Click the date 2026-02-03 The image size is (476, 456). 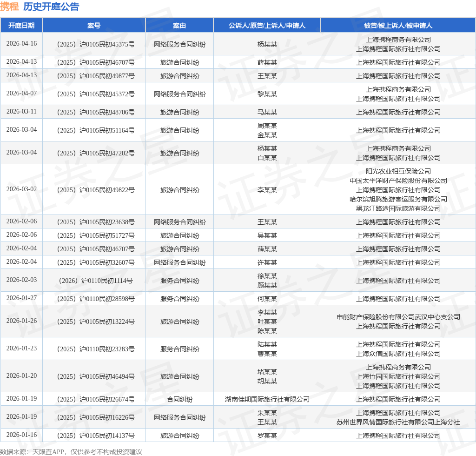(21, 280)
